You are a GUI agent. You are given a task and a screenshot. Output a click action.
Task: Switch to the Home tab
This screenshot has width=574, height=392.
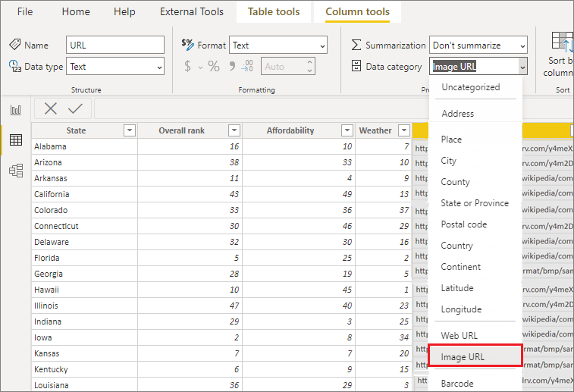76,11
